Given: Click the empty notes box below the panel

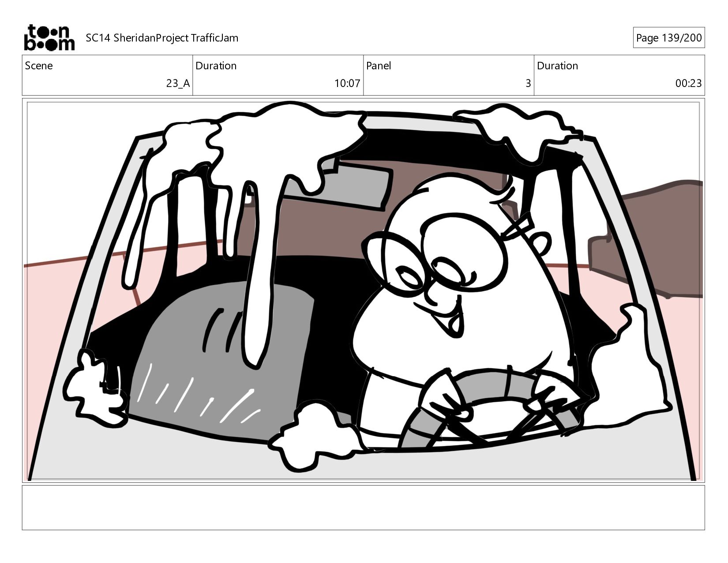Looking at the screenshot, I should click(363, 508).
